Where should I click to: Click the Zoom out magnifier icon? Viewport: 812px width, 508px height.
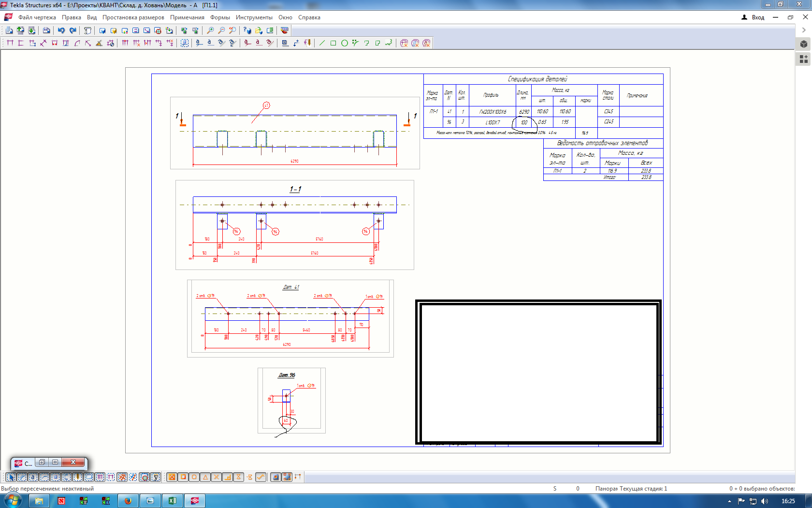pos(221,30)
